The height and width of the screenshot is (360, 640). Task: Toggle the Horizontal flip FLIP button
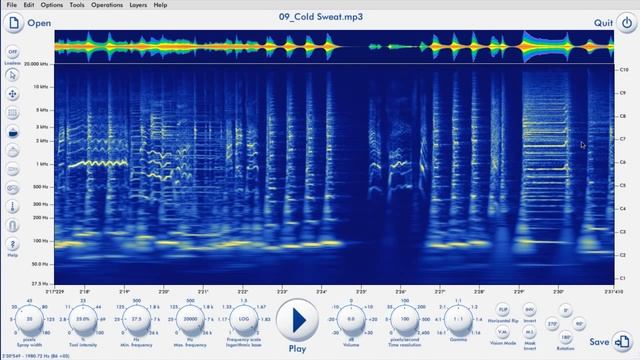(x=503, y=310)
